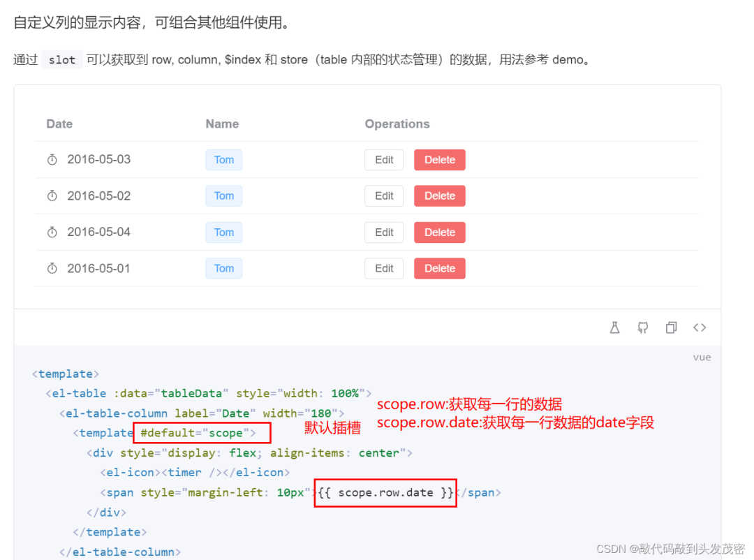Viewport: 754px width, 560px height.
Task: Open the GitHub source icon
Action: (x=643, y=327)
